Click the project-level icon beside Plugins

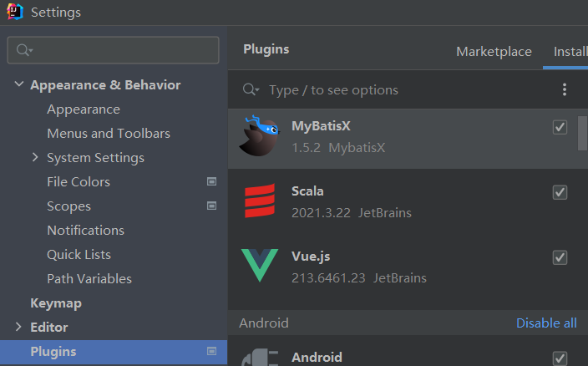(211, 351)
